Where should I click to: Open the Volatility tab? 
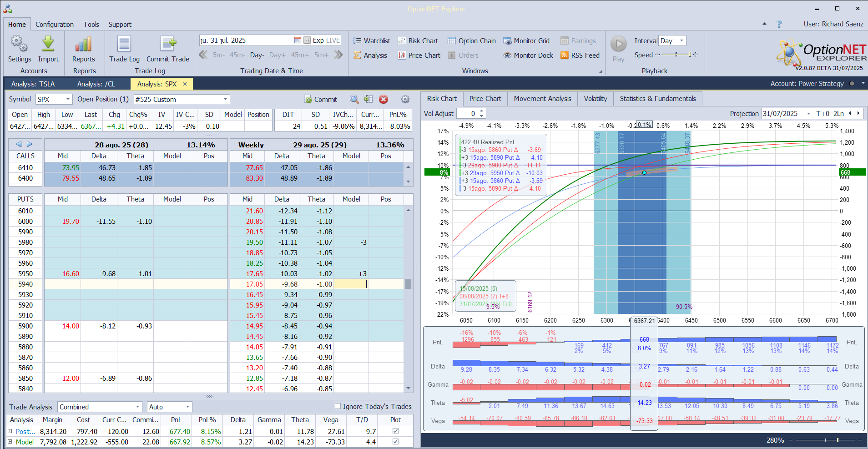[x=595, y=99]
